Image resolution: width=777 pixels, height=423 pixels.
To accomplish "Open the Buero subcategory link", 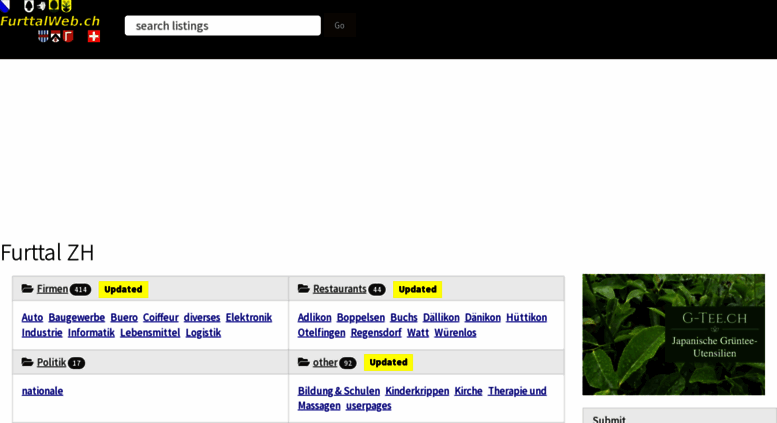I will click(124, 317).
